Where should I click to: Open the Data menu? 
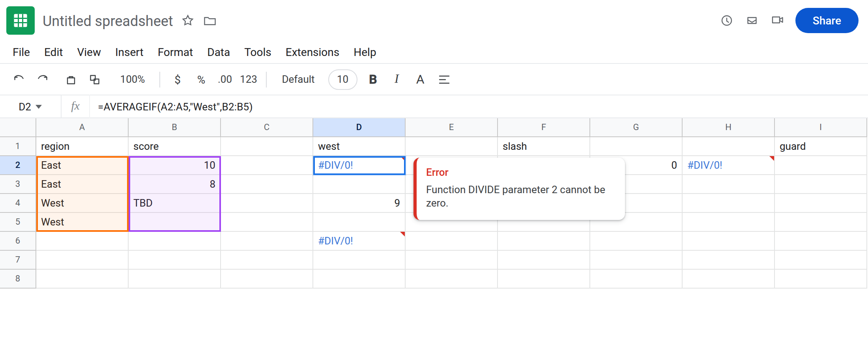coord(219,52)
